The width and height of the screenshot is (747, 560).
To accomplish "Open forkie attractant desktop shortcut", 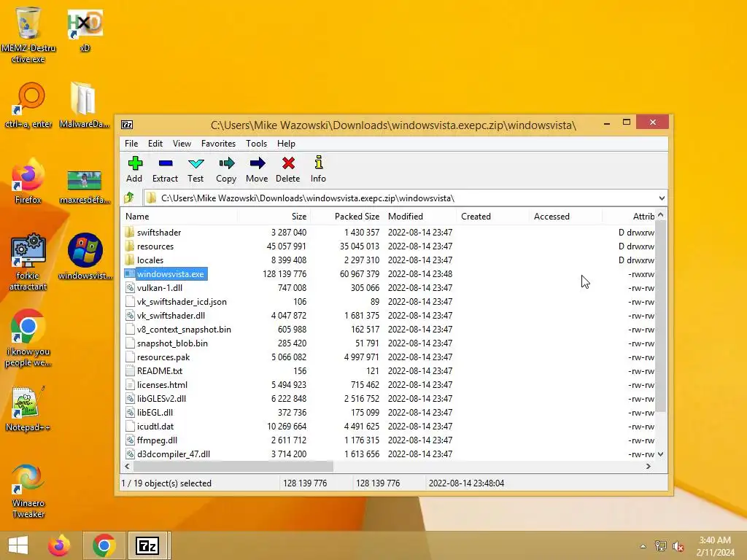I will point(28,262).
